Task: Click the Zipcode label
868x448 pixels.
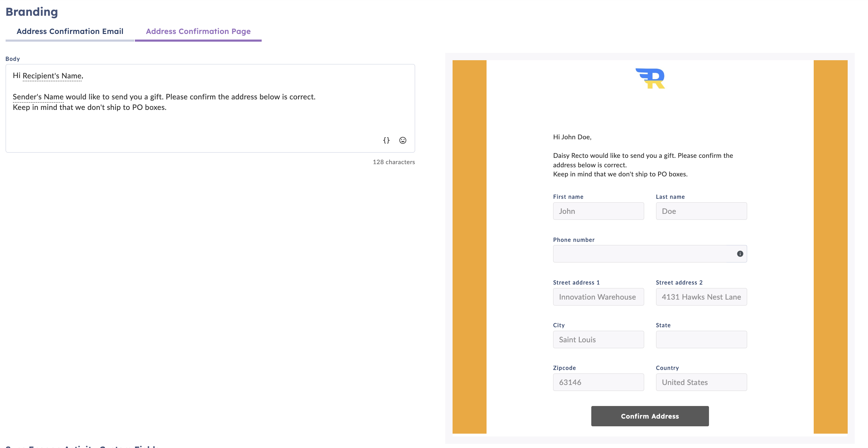Action: tap(565, 368)
